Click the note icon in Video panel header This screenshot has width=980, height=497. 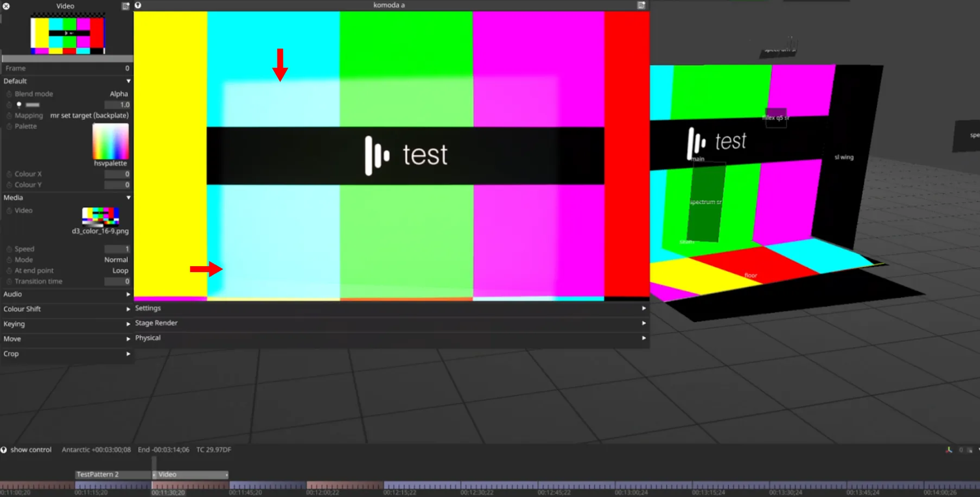click(125, 6)
